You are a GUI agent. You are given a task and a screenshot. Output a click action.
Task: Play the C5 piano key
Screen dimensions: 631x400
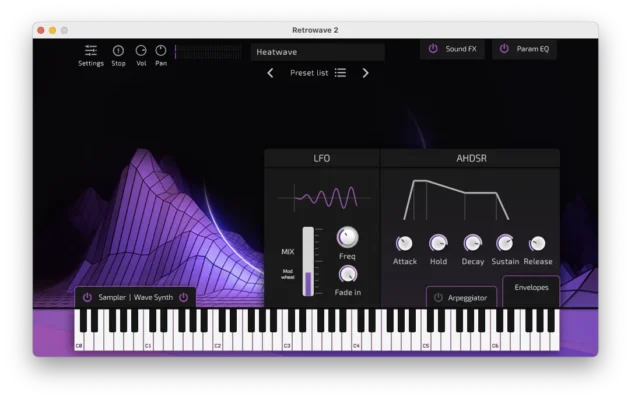[x=426, y=343]
